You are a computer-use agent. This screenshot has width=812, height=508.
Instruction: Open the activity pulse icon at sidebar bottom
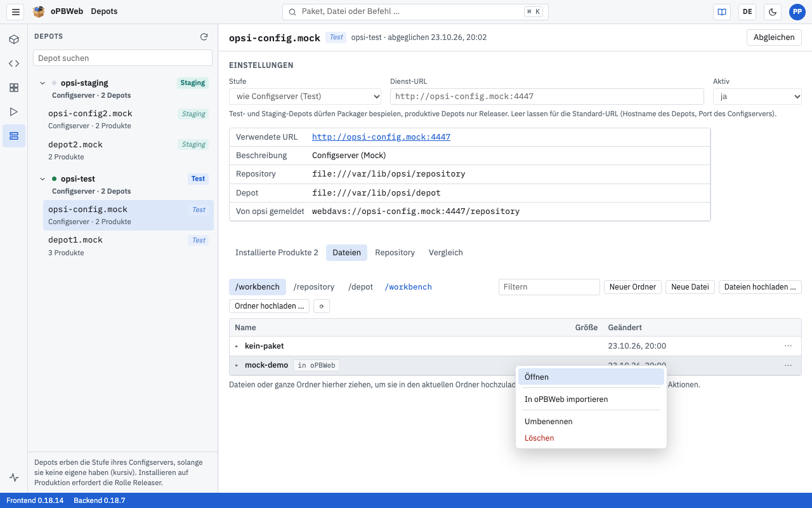click(x=14, y=478)
